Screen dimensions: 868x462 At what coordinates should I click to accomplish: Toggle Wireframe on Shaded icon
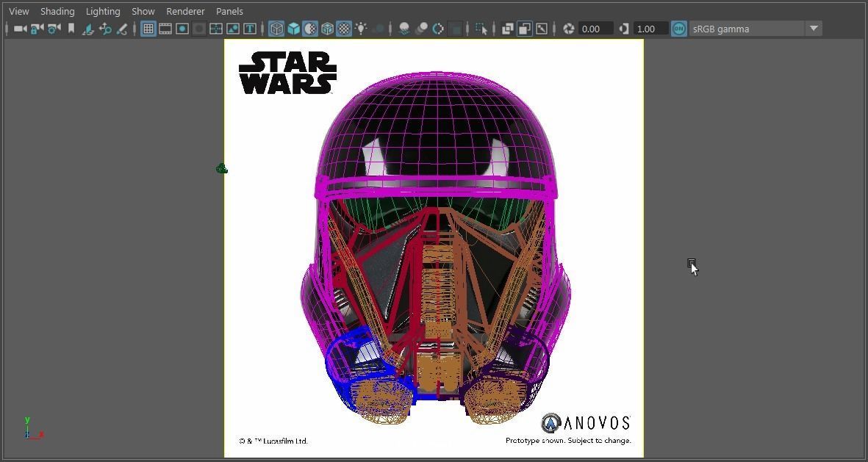click(x=327, y=29)
